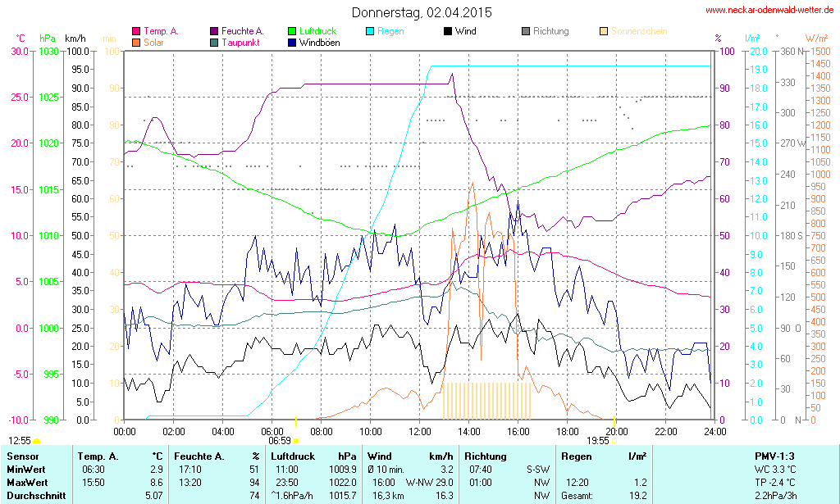Viewport: 840px width, 504px height.
Task: Click the purple Feuchte A. legend swatch
Action: pos(215,31)
